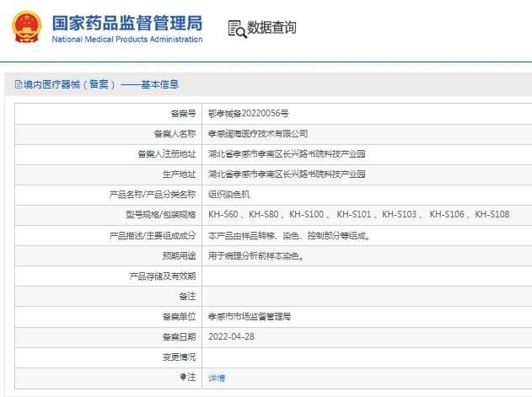Open the 详情 link

pyautogui.click(x=217, y=378)
